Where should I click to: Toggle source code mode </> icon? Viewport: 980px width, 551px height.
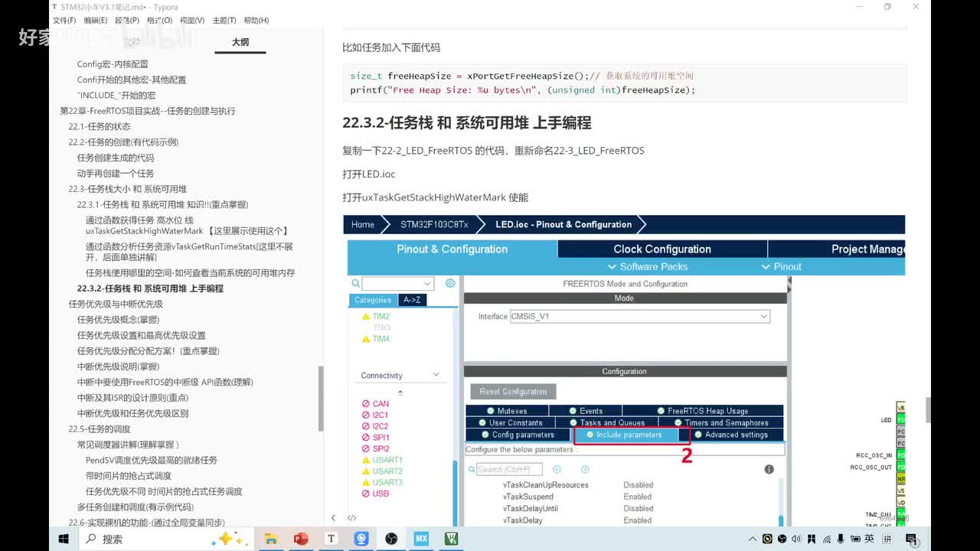point(352,518)
